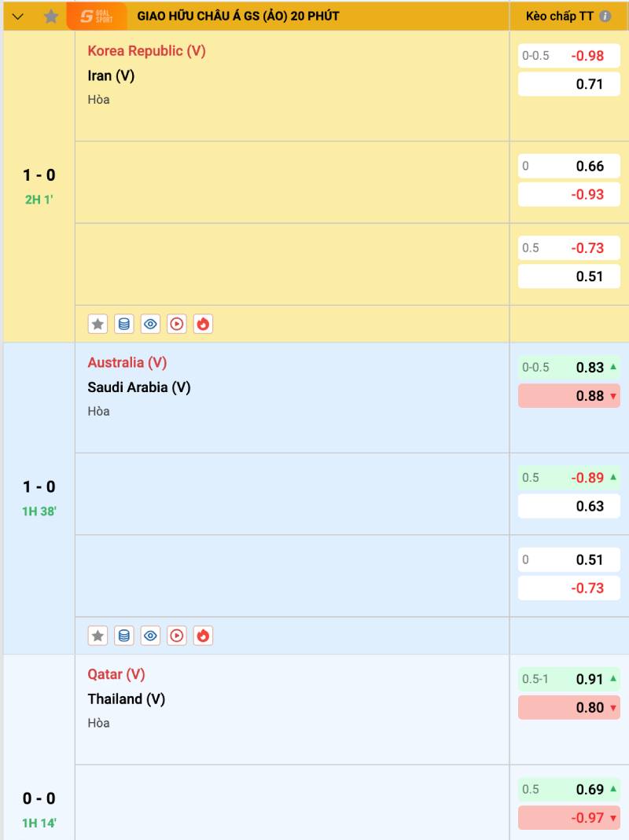Click the Goal Sport logo badge

[x=97, y=17]
